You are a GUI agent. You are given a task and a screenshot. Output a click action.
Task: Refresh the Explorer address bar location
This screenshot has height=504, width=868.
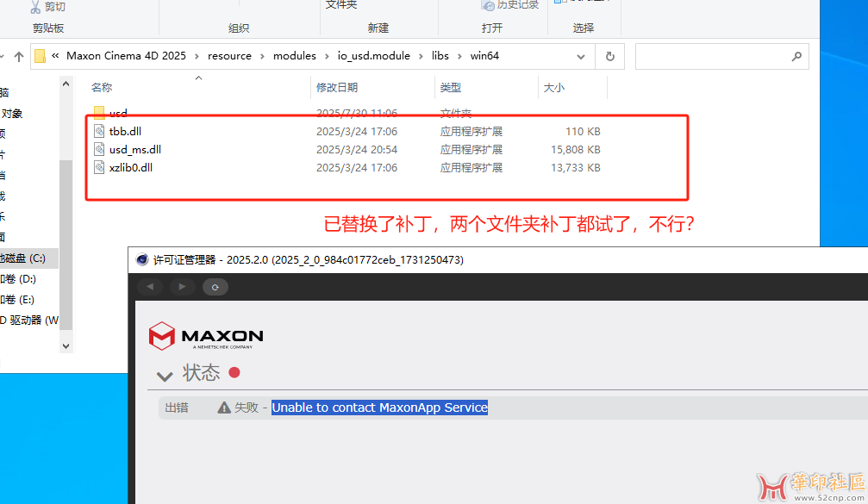coord(610,56)
